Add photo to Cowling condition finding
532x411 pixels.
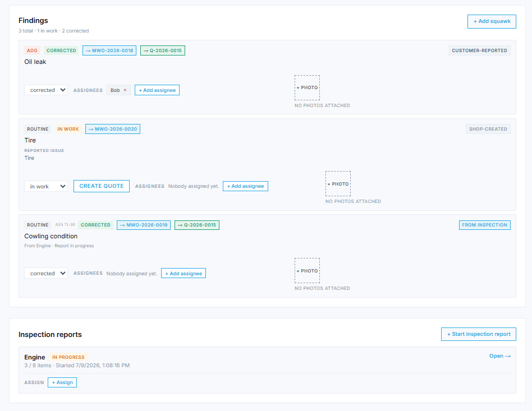[307, 271]
